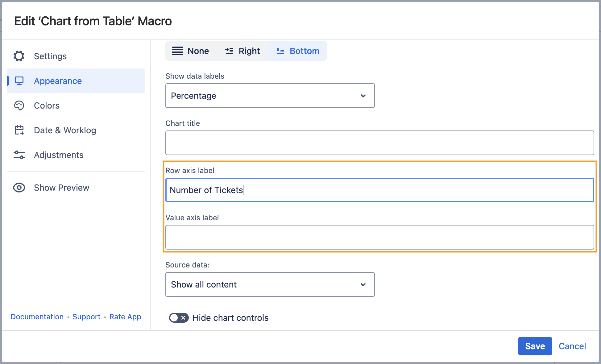Open the Adjustments tab label
Screen dimensions: 601x364
coord(59,155)
